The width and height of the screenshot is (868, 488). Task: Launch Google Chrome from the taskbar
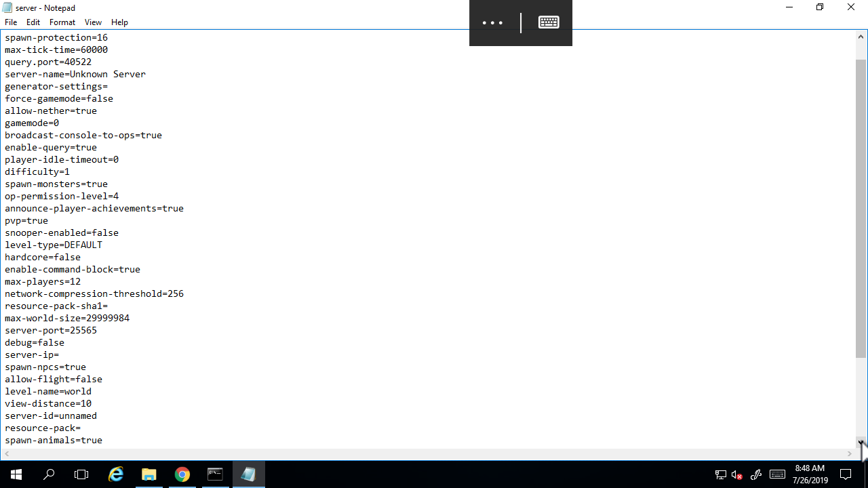point(182,474)
